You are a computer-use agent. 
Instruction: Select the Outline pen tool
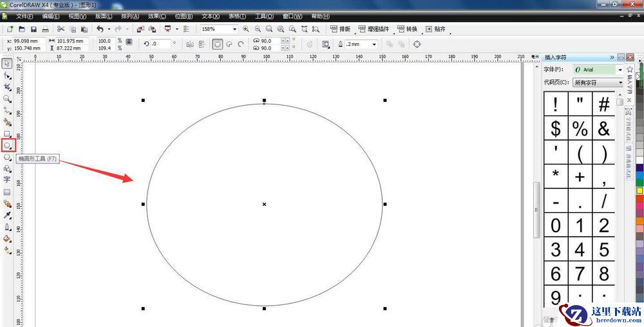click(x=7, y=227)
